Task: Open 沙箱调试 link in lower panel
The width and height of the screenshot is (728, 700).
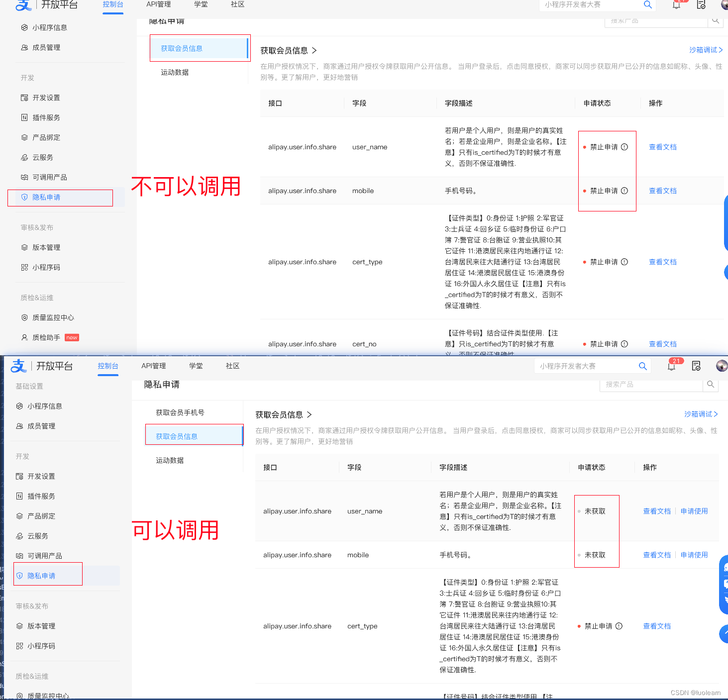Action: click(701, 414)
